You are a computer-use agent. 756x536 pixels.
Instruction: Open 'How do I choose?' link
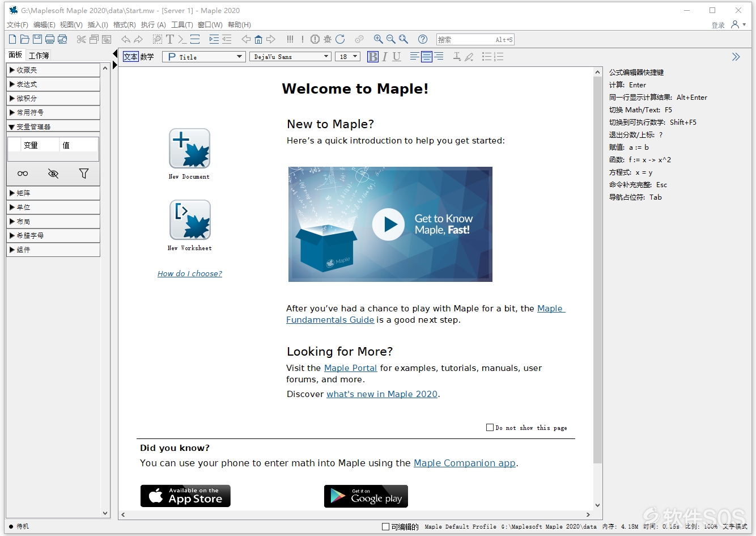(x=190, y=273)
